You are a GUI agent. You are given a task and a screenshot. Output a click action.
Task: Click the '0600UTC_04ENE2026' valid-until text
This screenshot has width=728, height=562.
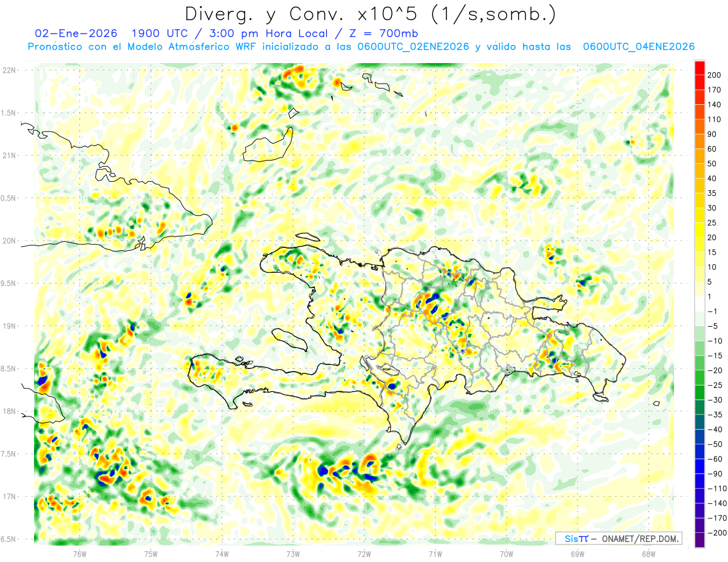(x=638, y=47)
